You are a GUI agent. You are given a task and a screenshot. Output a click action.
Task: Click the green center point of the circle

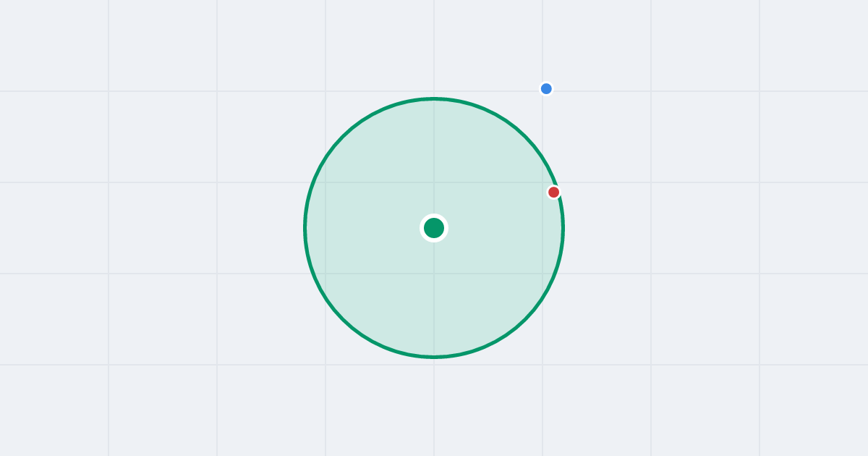click(434, 228)
